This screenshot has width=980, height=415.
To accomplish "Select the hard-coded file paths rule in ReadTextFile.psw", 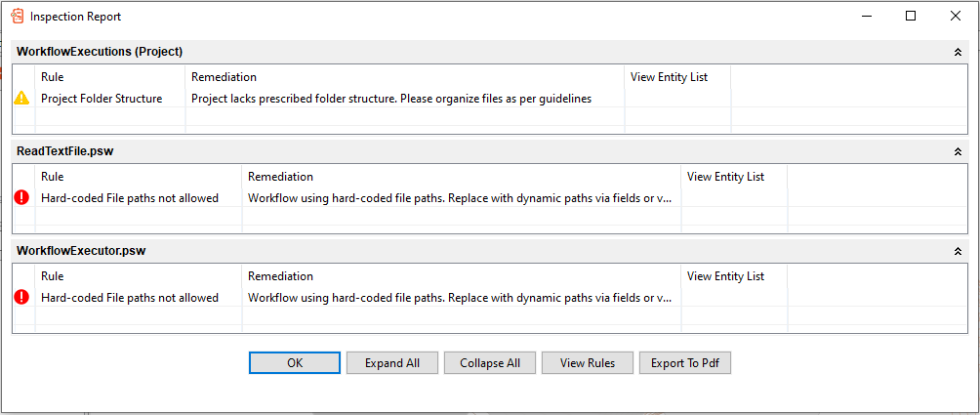I will (x=130, y=198).
